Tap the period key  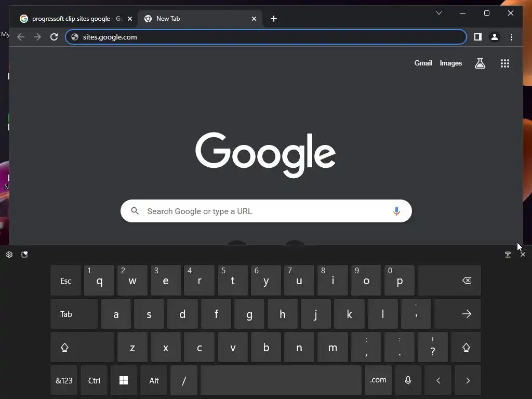(x=400, y=347)
